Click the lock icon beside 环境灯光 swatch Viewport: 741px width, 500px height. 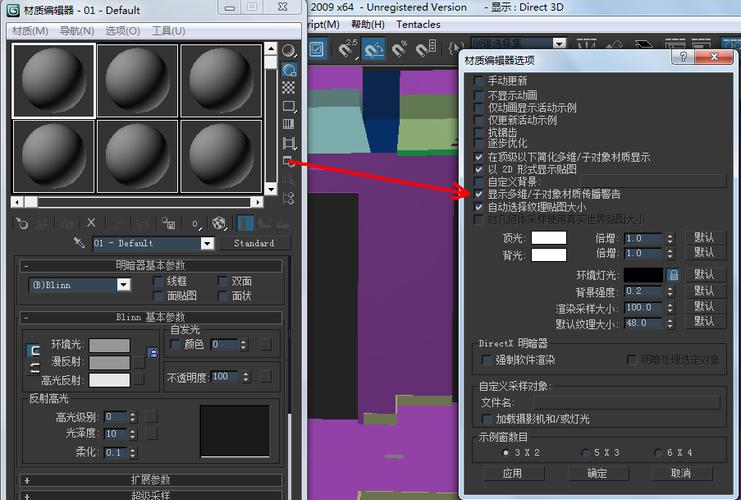point(673,275)
